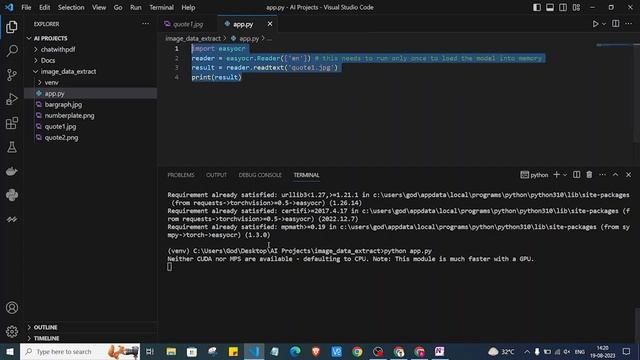This screenshot has height=360, width=640.
Task: Open the Docker view in activity bar
Action: coord(12,171)
